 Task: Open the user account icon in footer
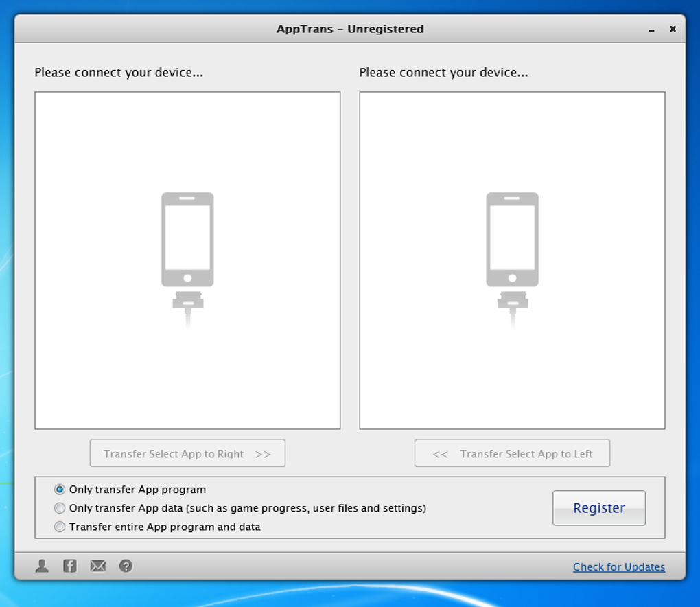click(x=42, y=566)
